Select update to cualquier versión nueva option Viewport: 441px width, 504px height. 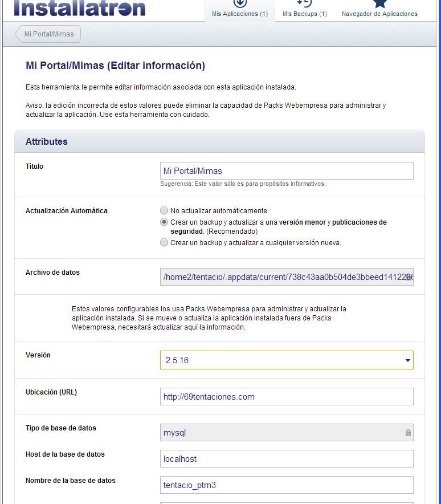tap(164, 242)
